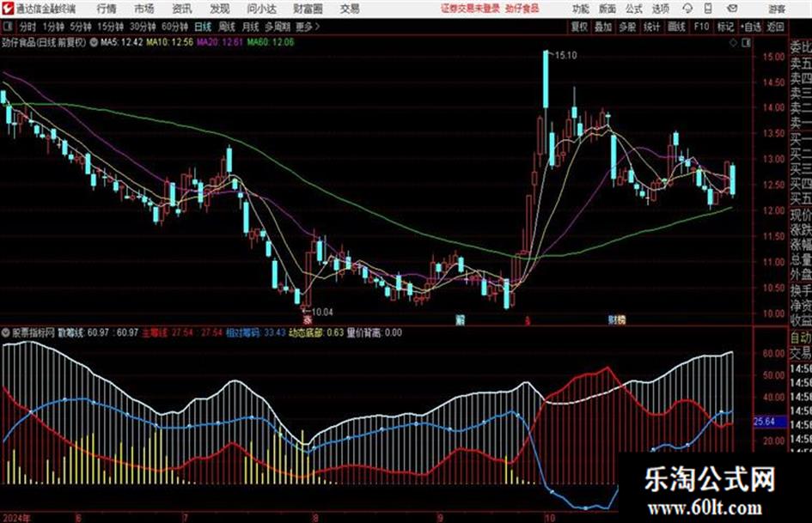Click the 通达信 red logo icon
Image resolution: width=812 pixels, height=523 pixels.
pyautogui.click(x=8, y=9)
